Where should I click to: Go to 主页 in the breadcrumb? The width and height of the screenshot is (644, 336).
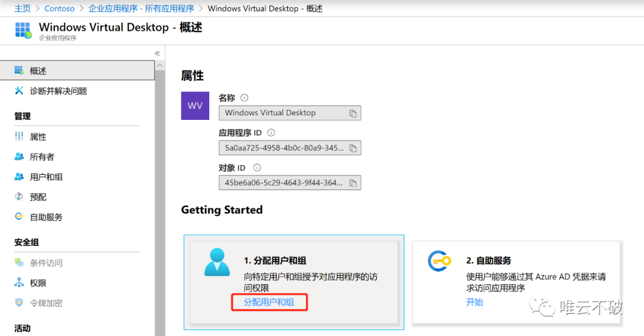23,8
